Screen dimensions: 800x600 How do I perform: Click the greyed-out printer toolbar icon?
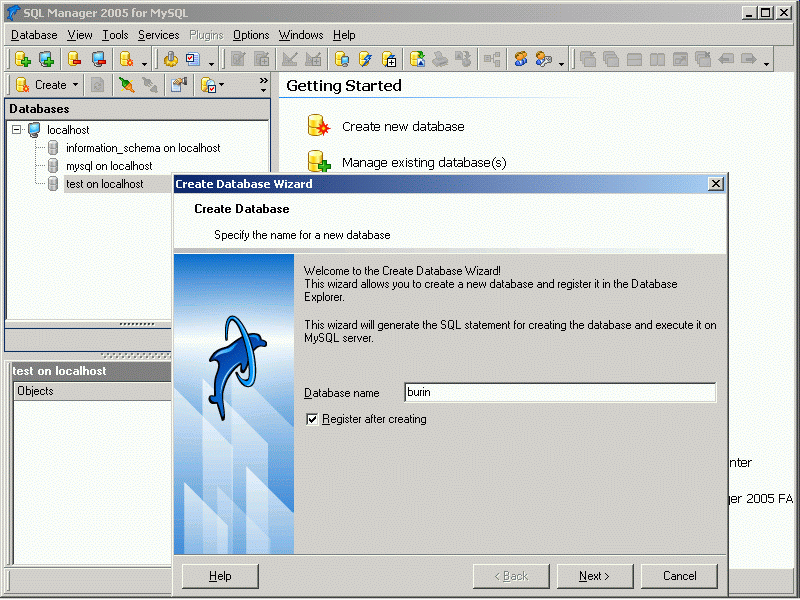(x=440, y=59)
